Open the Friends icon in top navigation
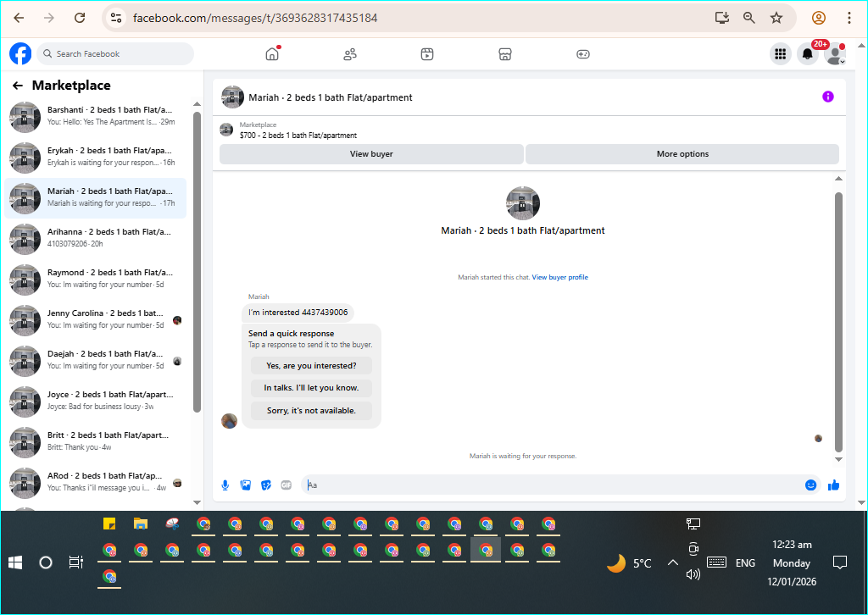This screenshot has height=615, width=868. click(x=350, y=53)
